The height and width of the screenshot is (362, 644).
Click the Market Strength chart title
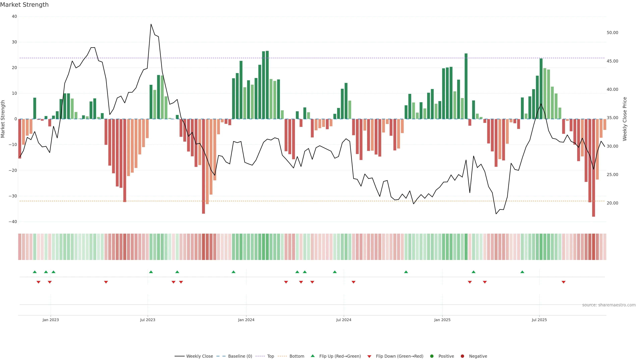[24, 5]
